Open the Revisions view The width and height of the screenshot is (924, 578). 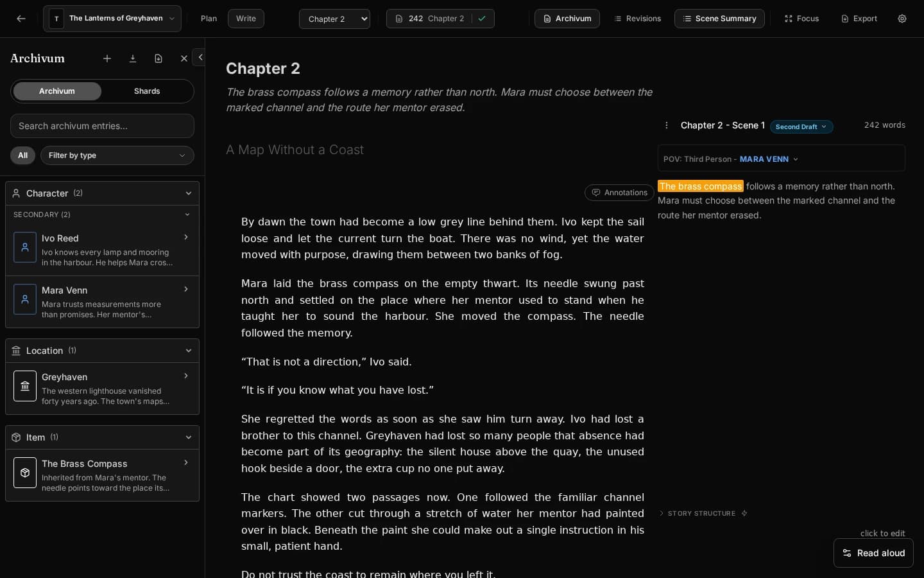pos(637,19)
